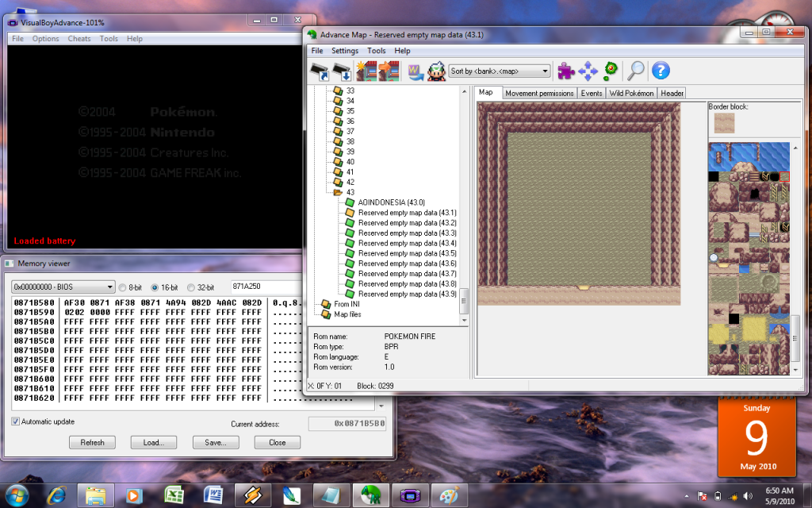Select AOINDONESIA (43.0) map

click(391, 202)
